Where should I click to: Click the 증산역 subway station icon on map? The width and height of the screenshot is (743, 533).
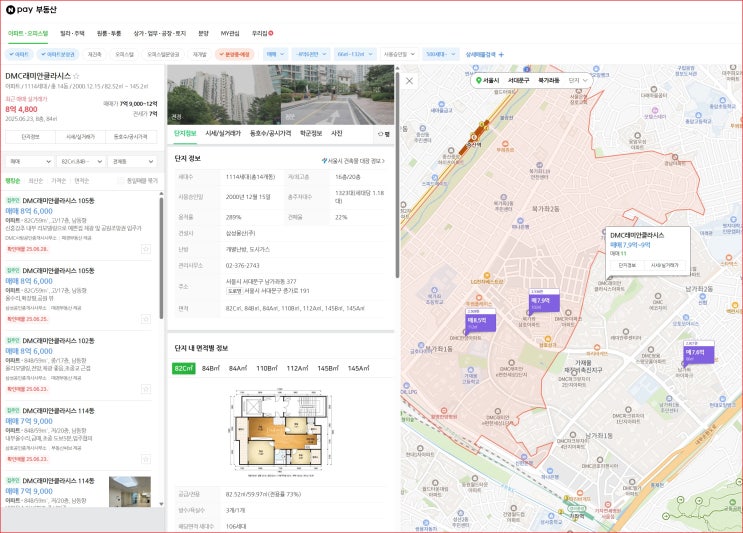(473, 137)
